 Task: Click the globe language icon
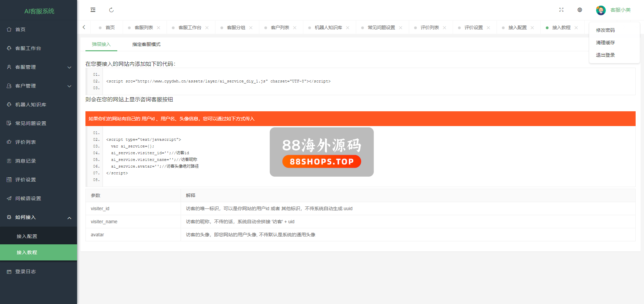click(580, 10)
